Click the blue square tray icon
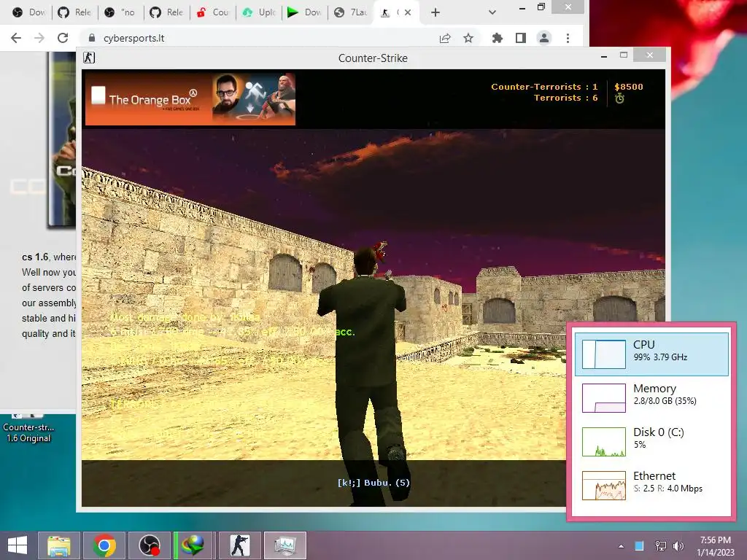747x560 pixels. pyautogui.click(x=639, y=545)
